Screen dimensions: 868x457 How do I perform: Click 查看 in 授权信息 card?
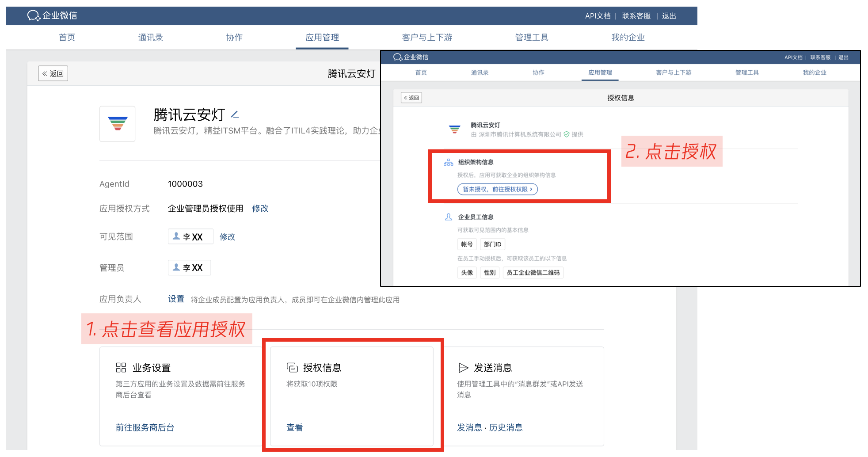(x=294, y=427)
